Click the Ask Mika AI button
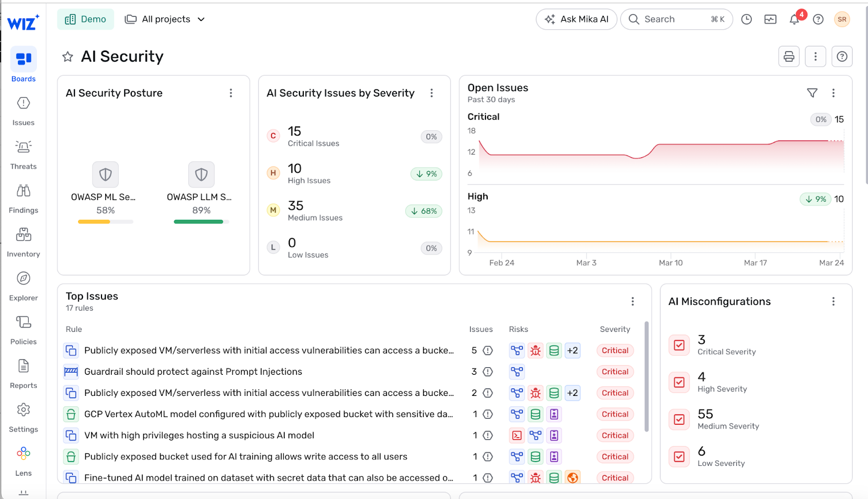Screen dimensions: 868x499 point(577,20)
